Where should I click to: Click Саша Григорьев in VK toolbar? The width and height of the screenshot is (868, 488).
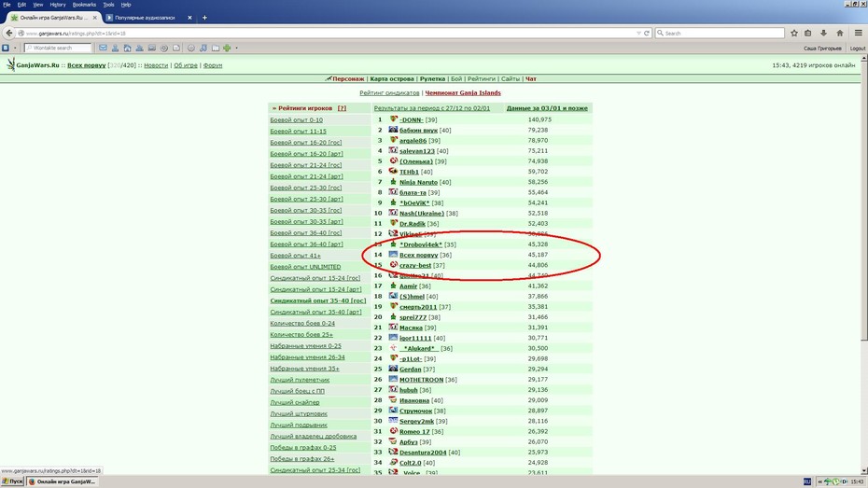pos(822,49)
